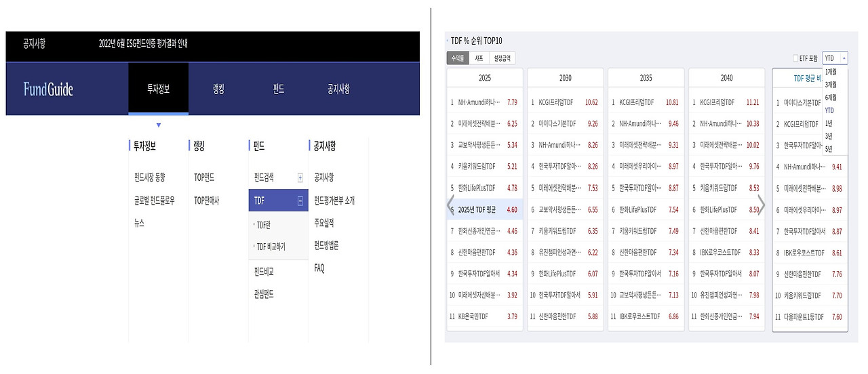
Task: Open the TDF 비교하기 submenu item
Action: point(271,247)
